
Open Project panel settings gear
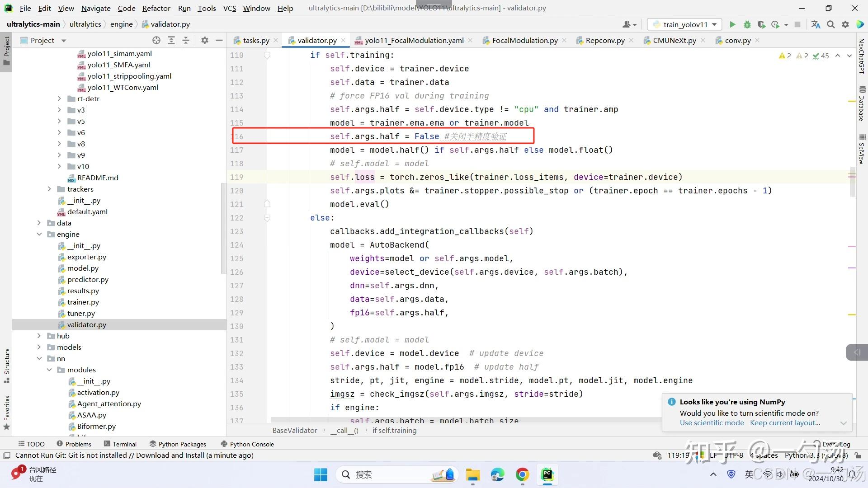click(205, 40)
